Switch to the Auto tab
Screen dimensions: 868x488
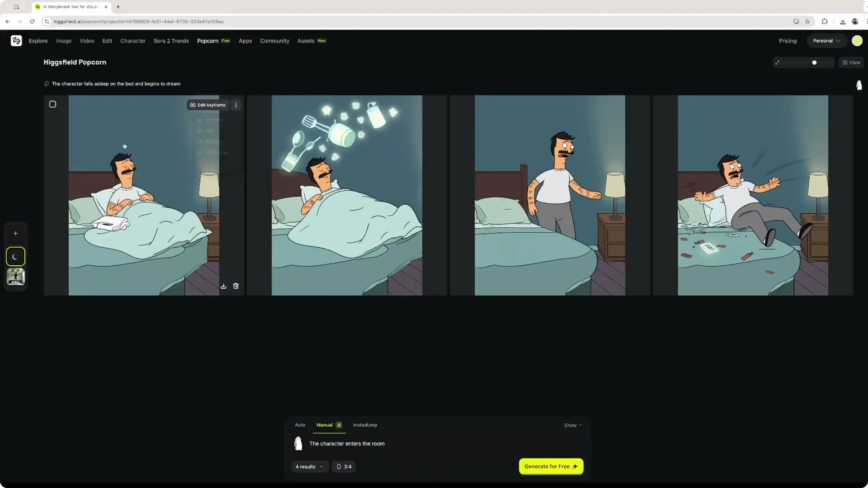point(300,425)
